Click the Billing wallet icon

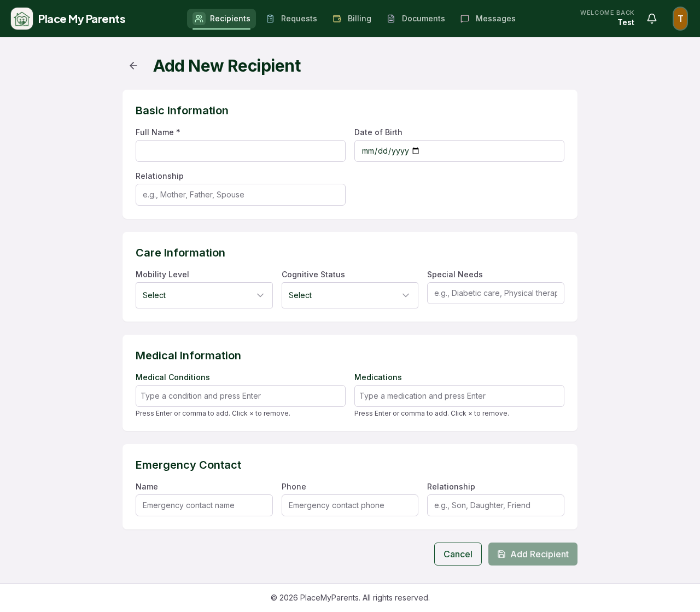pos(337,19)
